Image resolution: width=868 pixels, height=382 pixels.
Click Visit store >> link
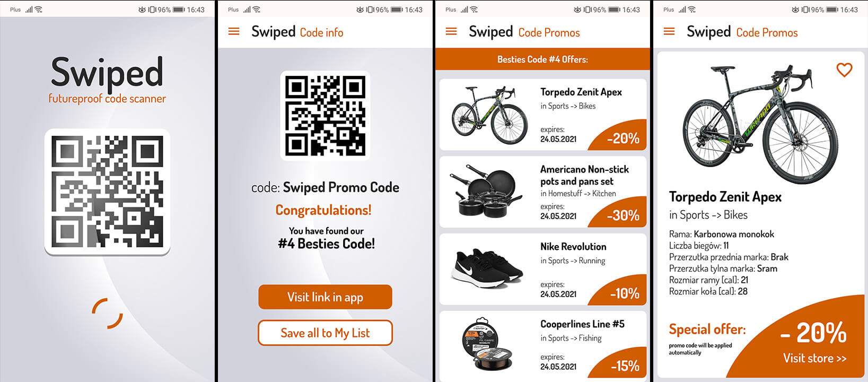814,358
